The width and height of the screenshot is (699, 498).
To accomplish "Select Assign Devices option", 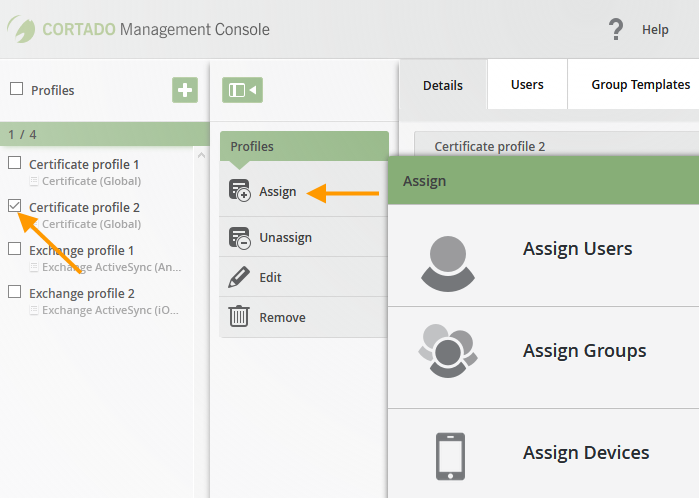I will [543, 453].
